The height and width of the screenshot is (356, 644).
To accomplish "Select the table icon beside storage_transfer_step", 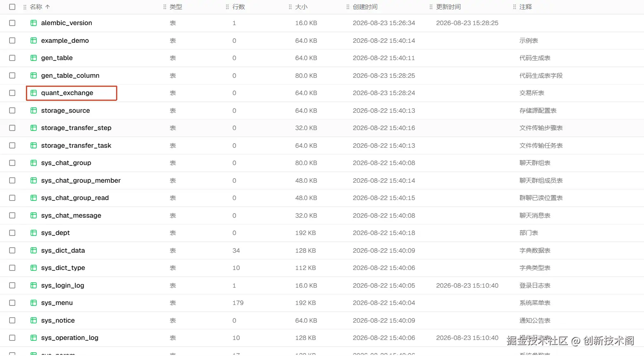I will click(34, 128).
